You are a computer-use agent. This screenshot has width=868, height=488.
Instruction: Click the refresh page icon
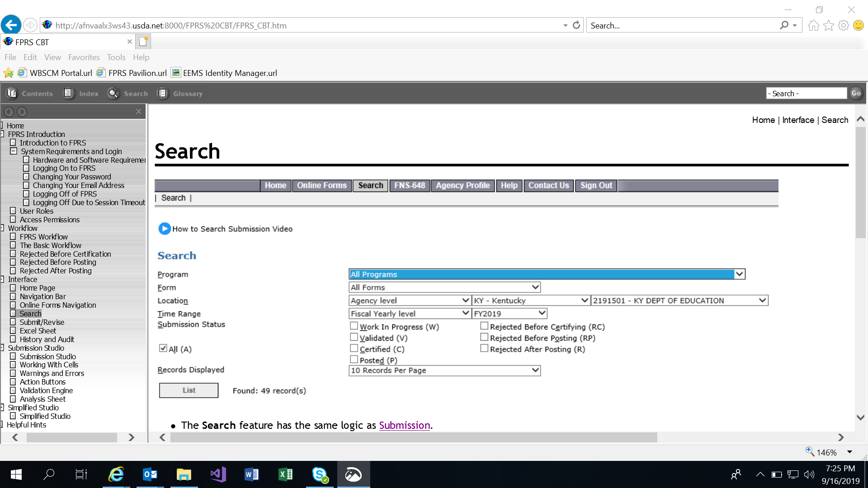576,25
